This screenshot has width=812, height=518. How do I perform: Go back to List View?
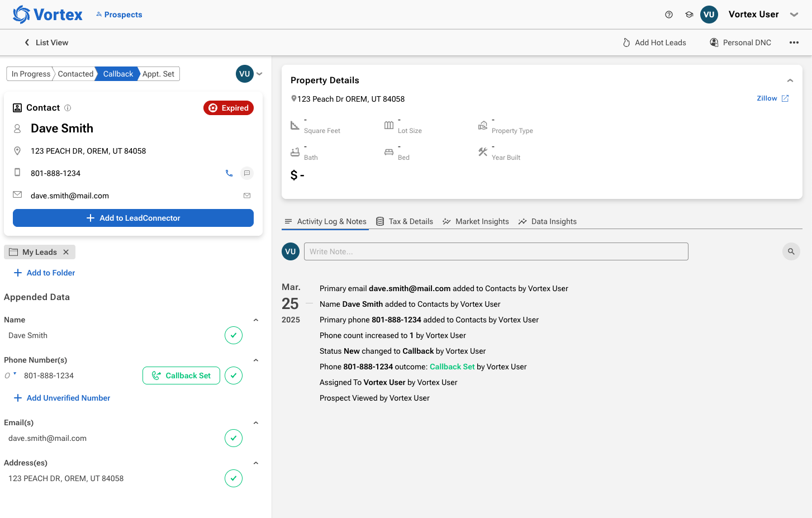click(x=46, y=42)
